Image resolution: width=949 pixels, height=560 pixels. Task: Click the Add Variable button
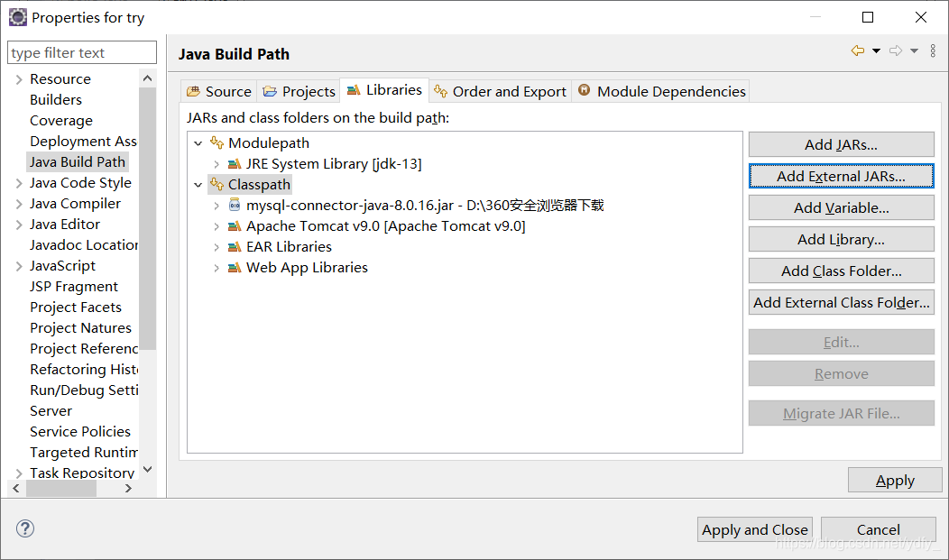842,207
